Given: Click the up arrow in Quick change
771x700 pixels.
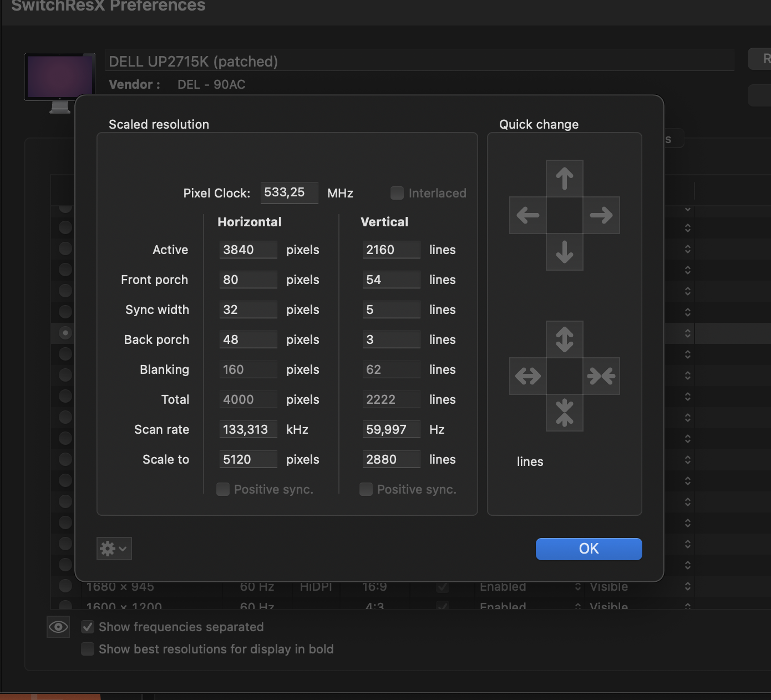Looking at the screenshot, I should (565, 179).
